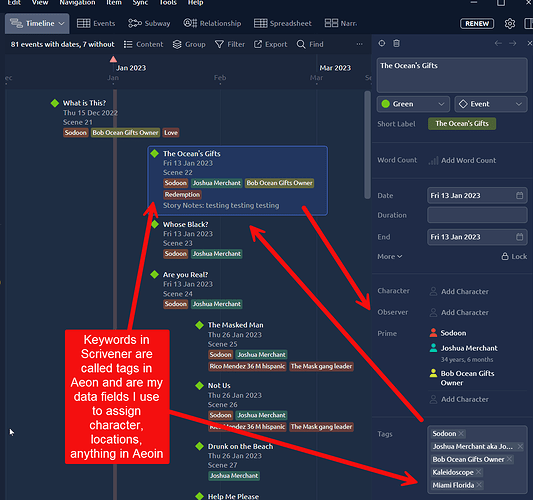533x500 pixels.
Task: Select the Not Us event diamond
Action: coord(200,385)
